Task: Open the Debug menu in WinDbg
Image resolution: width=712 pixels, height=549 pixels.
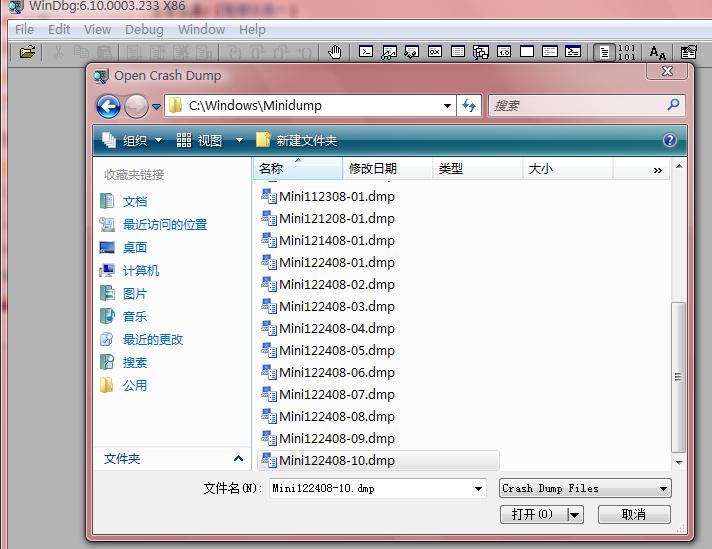Action: tap(144, 30)
